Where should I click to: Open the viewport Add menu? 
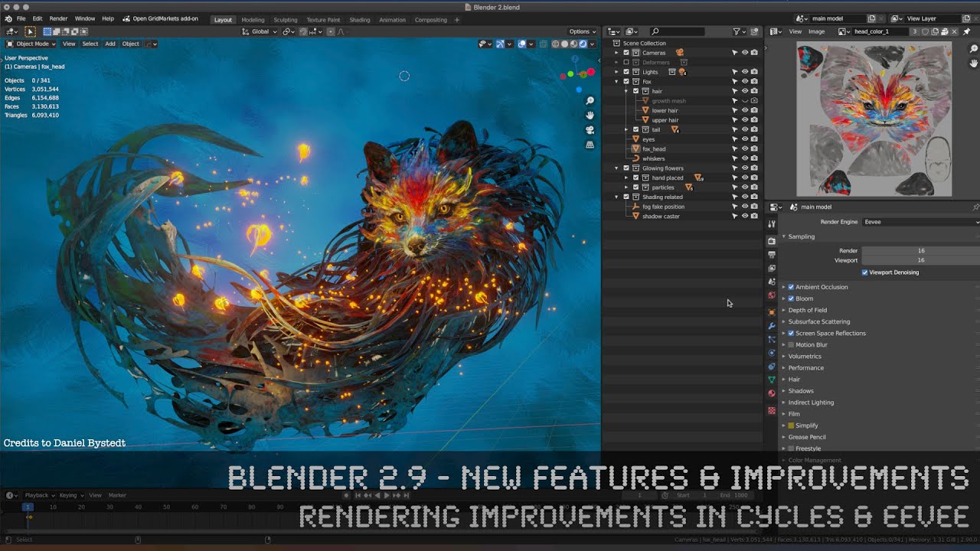110,44
